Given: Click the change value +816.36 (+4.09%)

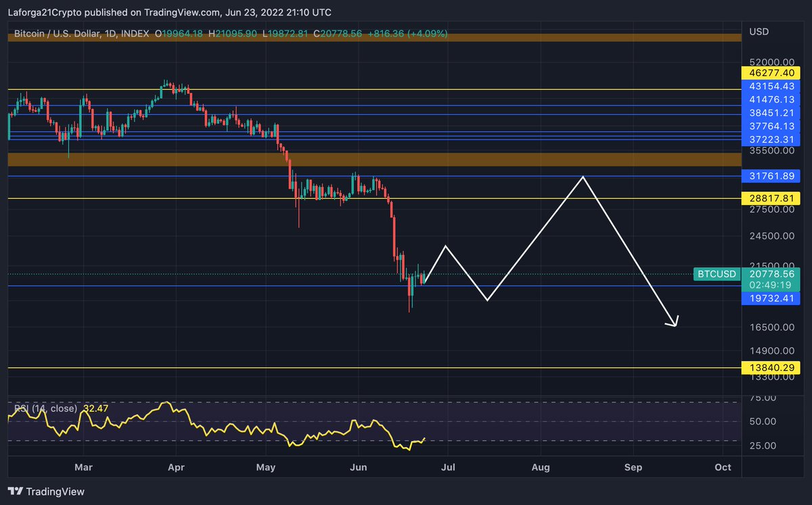Looking at the screenshot, I should pos(407,33).
